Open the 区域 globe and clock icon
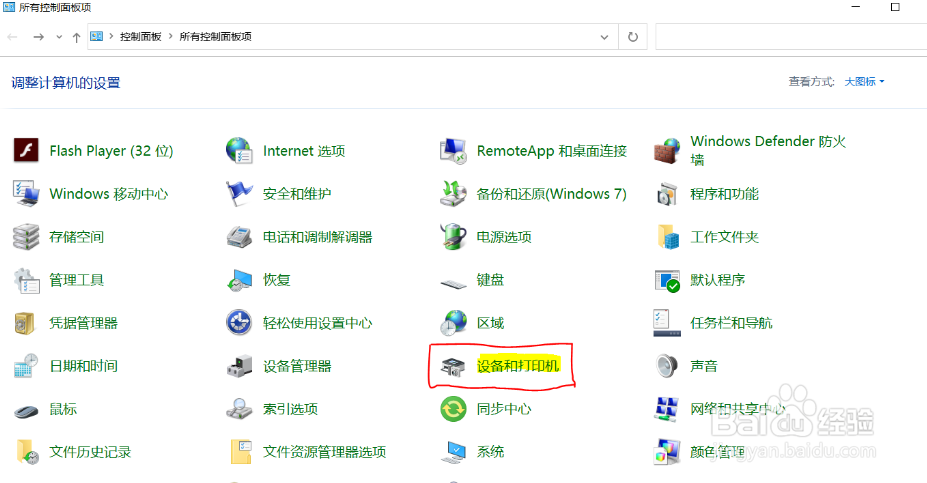This screenshot has height=483, width=927. coord(453,323)
